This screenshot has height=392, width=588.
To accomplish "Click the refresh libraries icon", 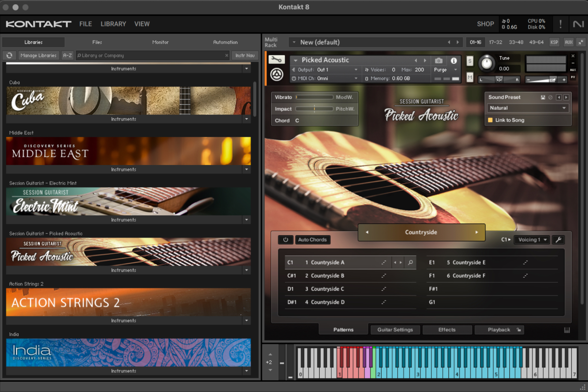I will (9, 55).
